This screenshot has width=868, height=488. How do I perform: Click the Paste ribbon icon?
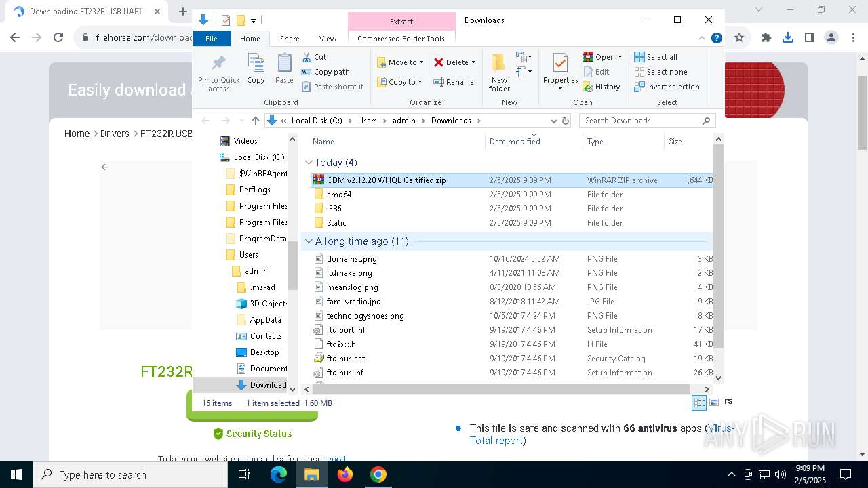pos(284,68)
